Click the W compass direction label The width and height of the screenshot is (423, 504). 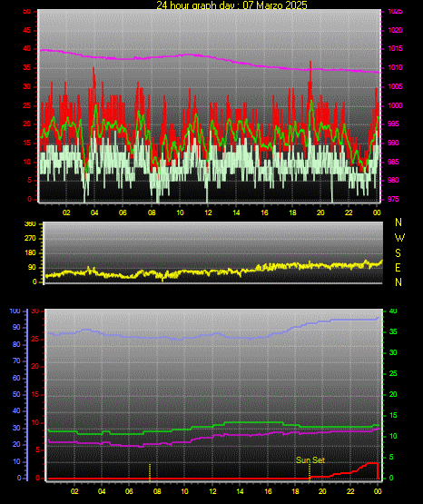tap(399, 238)
